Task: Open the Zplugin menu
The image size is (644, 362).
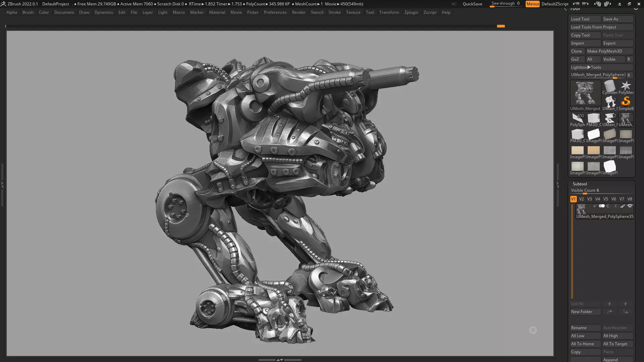Action: (x=411, y=12)
